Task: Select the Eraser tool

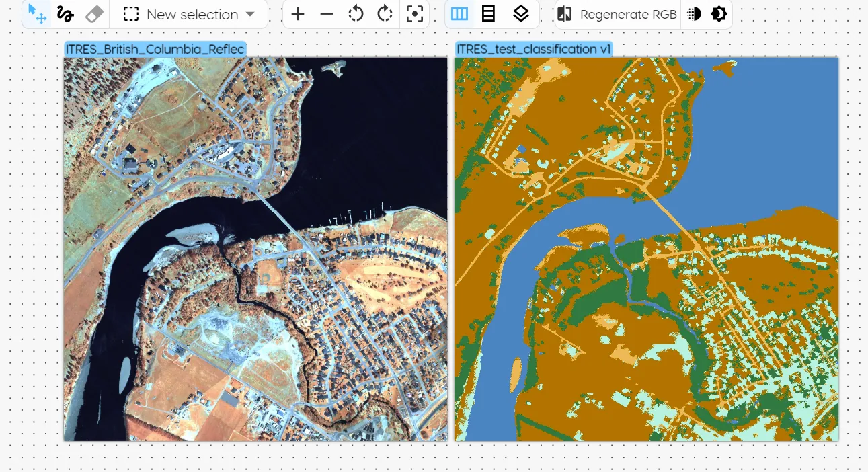Action: coord(95,14)
